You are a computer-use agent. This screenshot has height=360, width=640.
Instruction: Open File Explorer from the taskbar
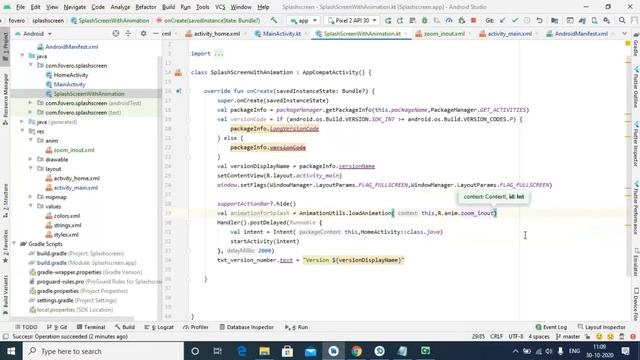click(264, 351)
